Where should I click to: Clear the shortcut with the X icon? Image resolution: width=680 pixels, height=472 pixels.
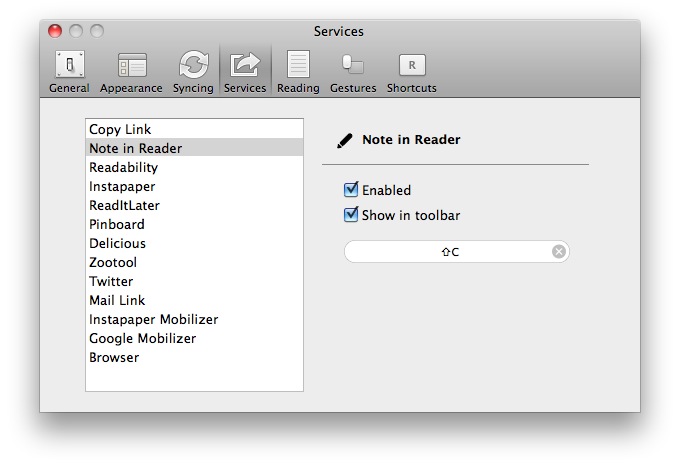(x=559, y=252)
